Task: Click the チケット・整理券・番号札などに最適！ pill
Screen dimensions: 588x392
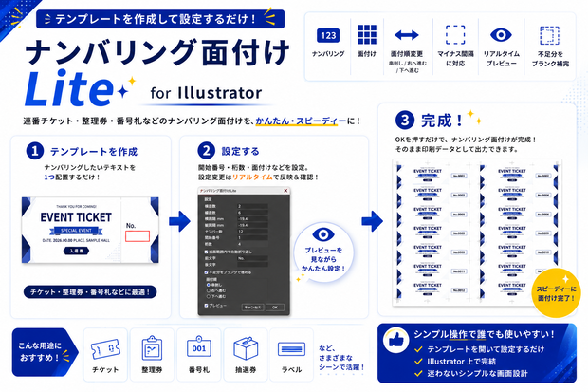Action: pos(90,291)
